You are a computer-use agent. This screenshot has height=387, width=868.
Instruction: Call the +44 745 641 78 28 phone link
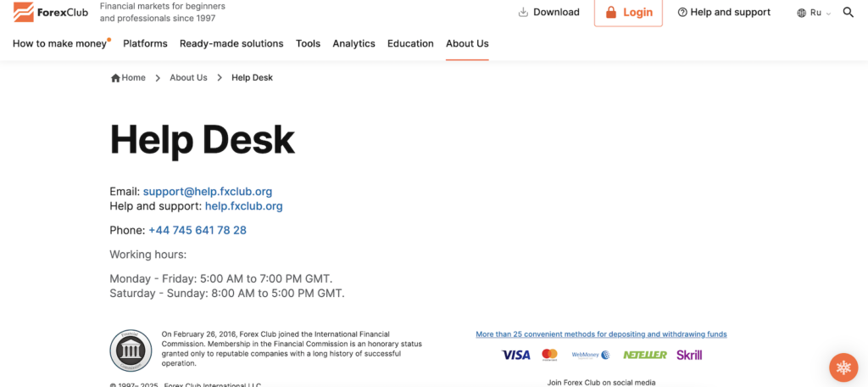tap(198, 230)
